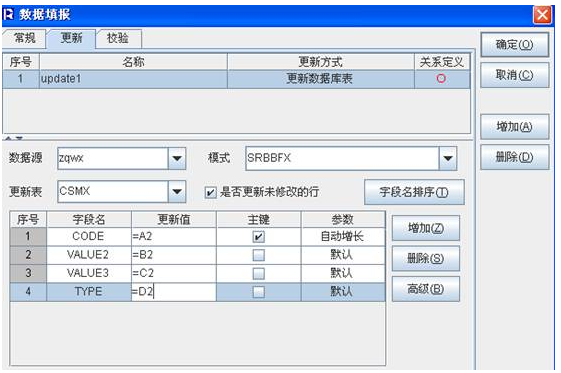Click the 参数 column header
The image size is (561, 373).
click(343, 219)
